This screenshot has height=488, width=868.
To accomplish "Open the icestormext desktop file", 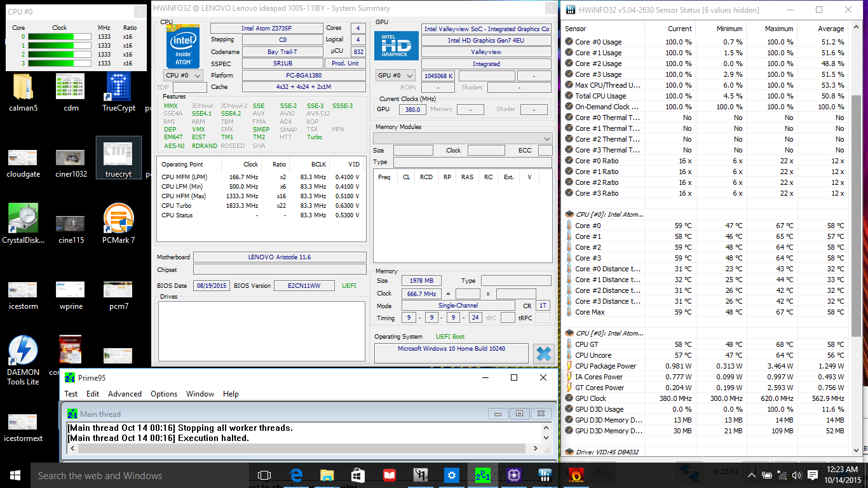I will [23, 427].
